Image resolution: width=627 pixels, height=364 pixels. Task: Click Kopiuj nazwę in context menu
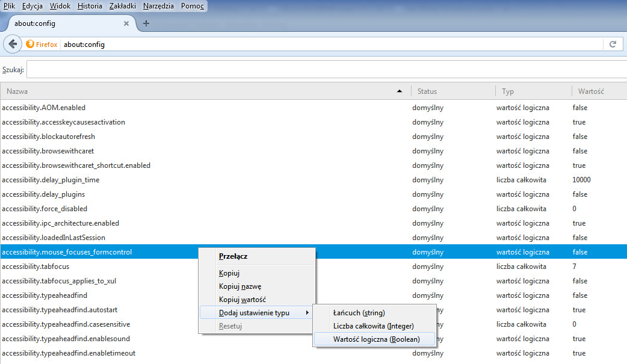(x=240, y=286)
